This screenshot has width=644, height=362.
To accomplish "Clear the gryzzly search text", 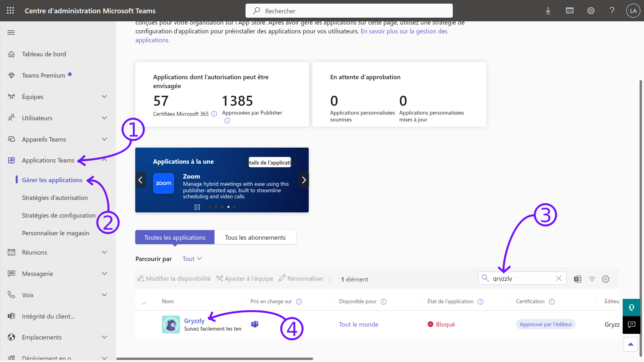I will [559, 278].
